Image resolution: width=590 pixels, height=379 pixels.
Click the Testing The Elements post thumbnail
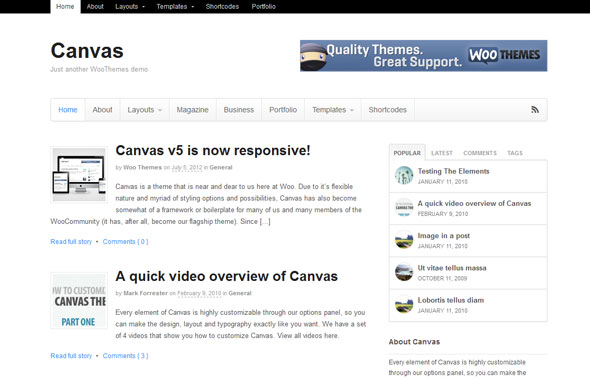[404, 175]
